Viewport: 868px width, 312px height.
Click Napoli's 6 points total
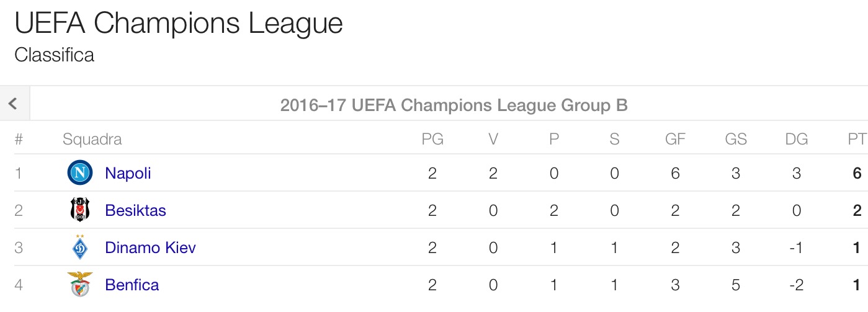point(857,173)
